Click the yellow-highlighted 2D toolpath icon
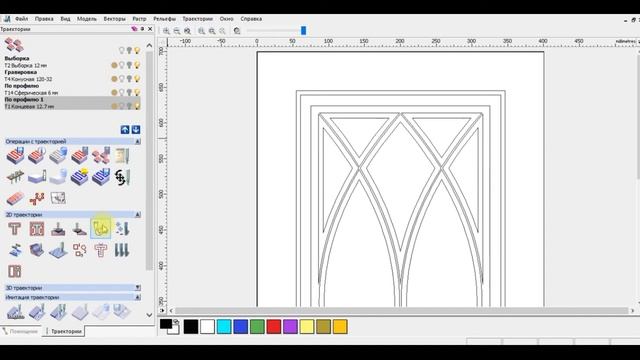Screen dimensions: 640x360 coord(100,229)
